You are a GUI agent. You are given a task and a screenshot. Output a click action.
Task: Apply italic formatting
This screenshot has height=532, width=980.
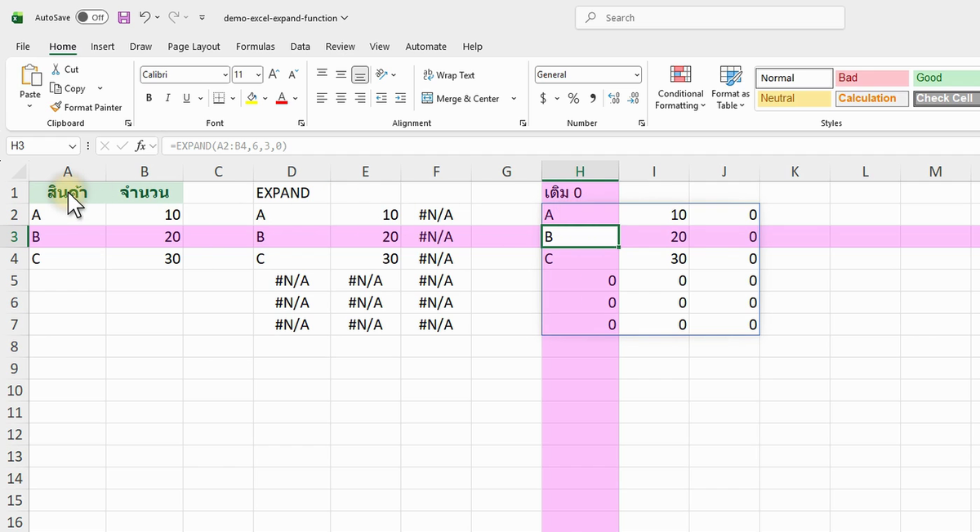(x=167, y=98)
